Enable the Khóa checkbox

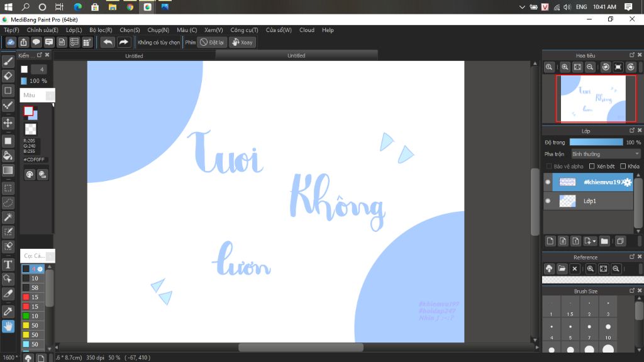(623, 166)
